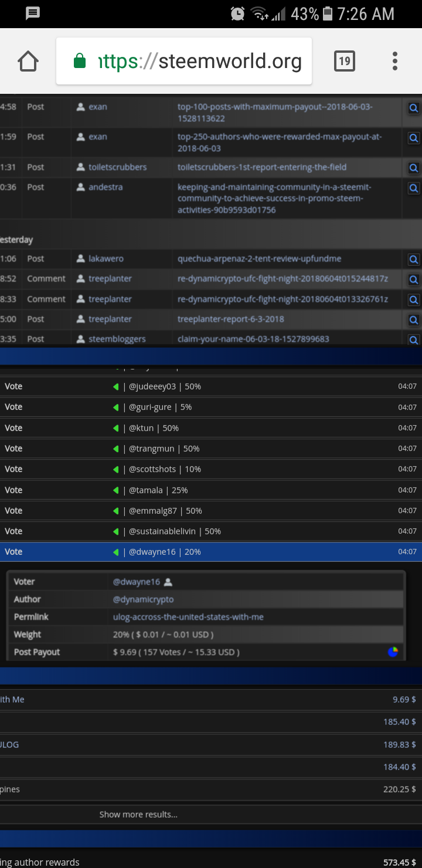Tap the Chrome home icon
Screen dimensions: 422x868
click(x=28, y=61)
